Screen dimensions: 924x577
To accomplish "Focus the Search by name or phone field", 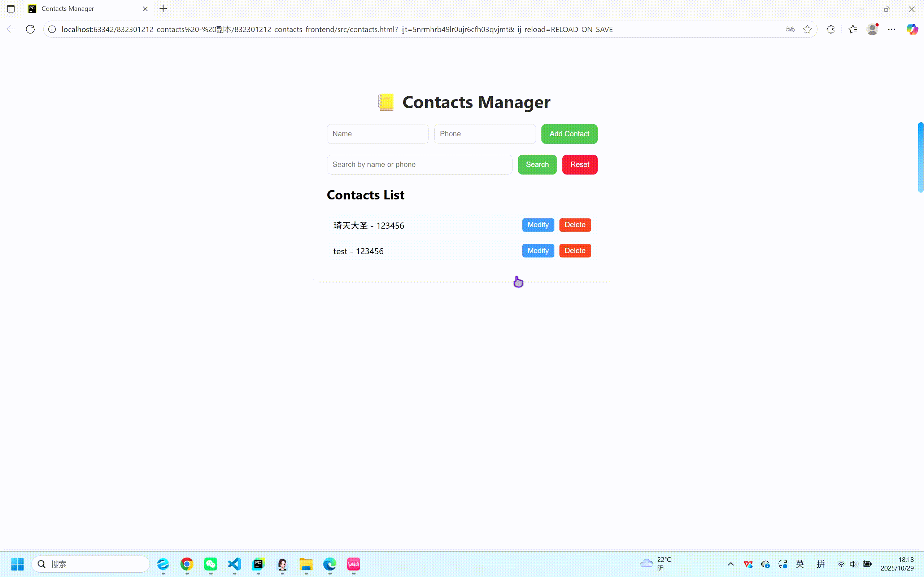I will (419, 164).
